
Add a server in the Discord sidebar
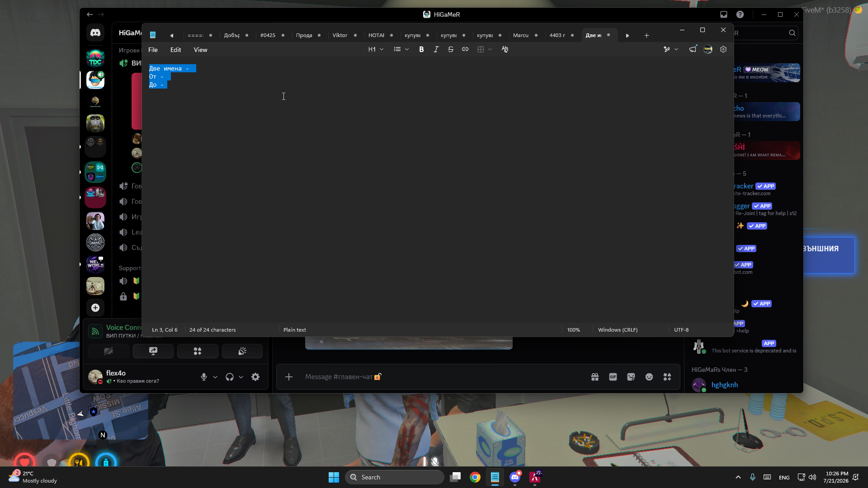(95, 308)
